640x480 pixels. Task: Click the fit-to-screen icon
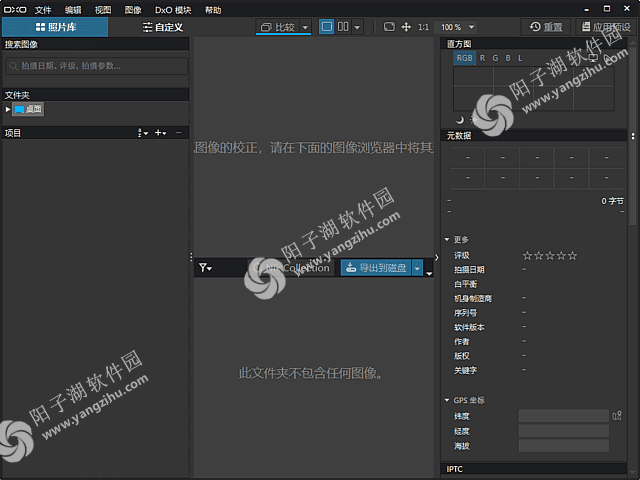pos(389,27)
